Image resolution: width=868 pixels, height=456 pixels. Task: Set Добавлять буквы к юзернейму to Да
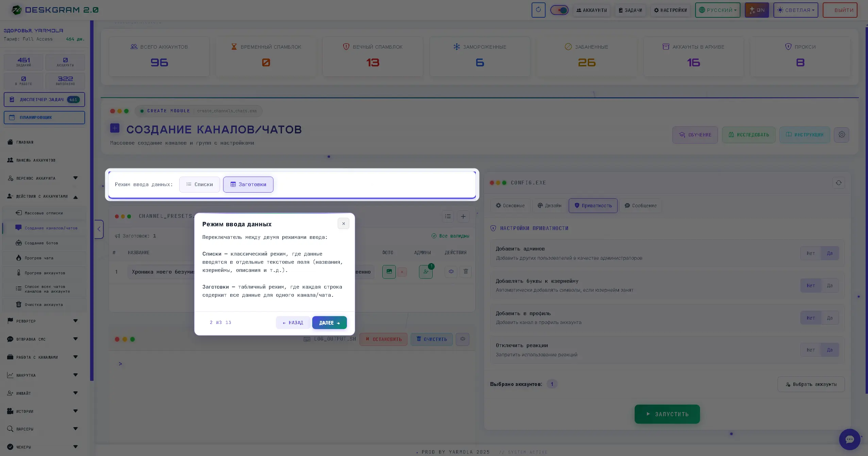click(x=830, y=286)
